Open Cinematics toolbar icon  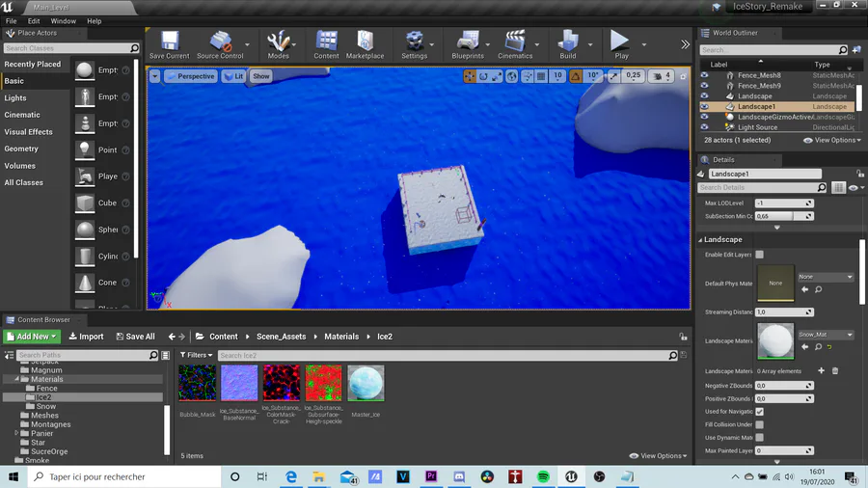tap(515, 44)
